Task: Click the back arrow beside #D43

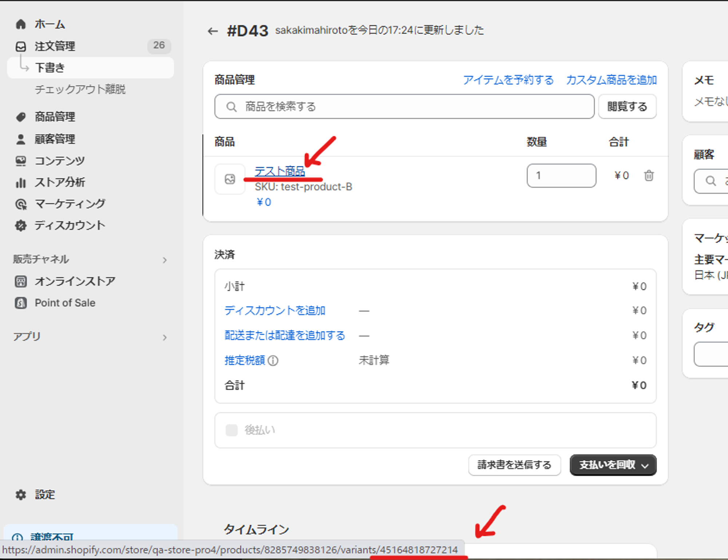Action: click(213, 31)
